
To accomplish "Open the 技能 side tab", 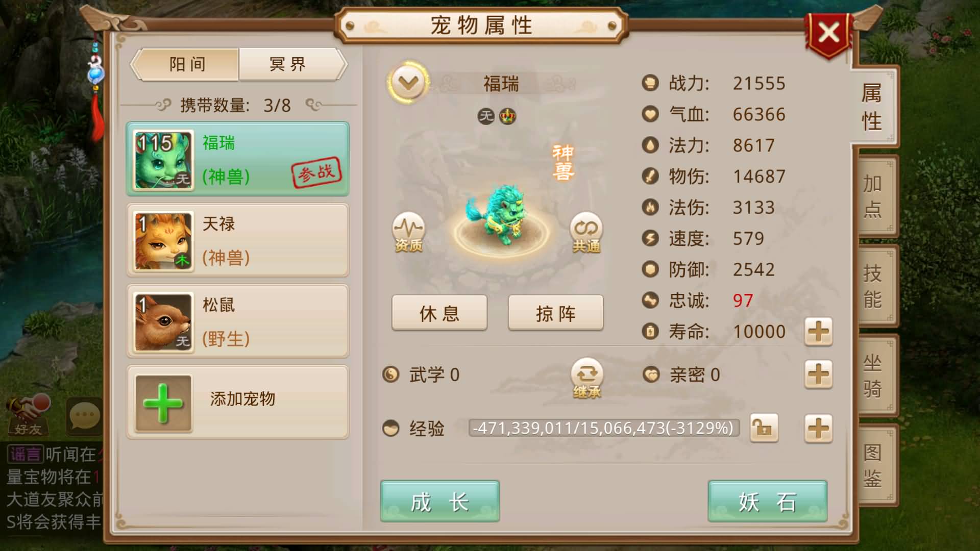I will tap(874, 286).
